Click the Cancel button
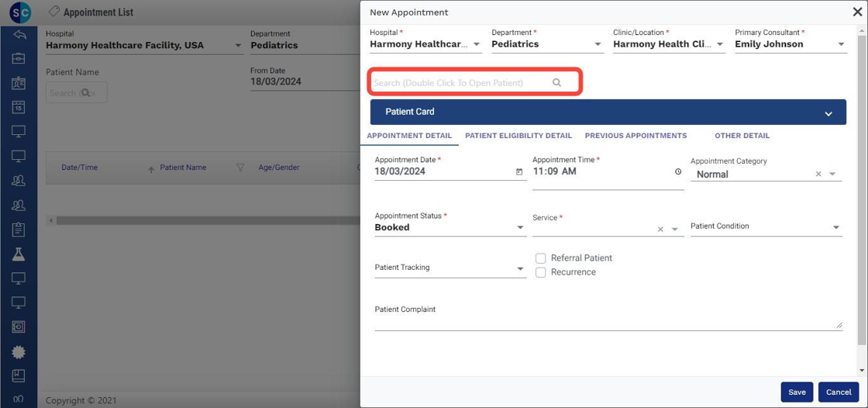868x408 pixels. click(x=839, y=392)
